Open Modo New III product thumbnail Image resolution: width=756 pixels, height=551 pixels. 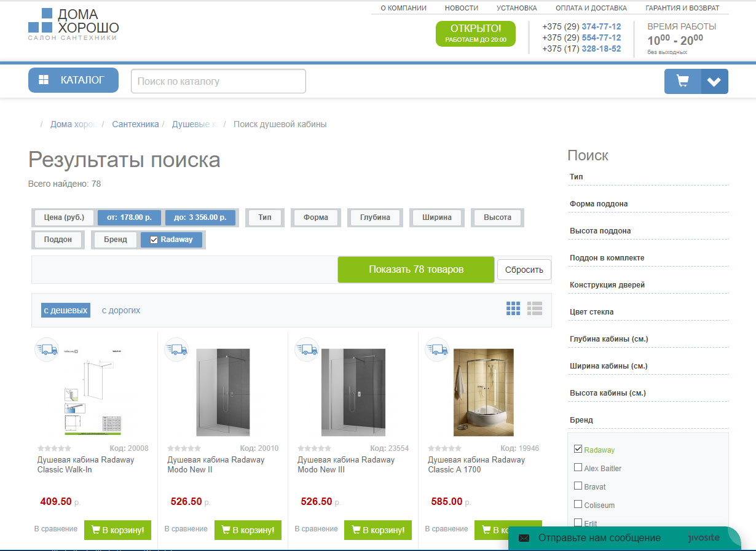(353, 392)
